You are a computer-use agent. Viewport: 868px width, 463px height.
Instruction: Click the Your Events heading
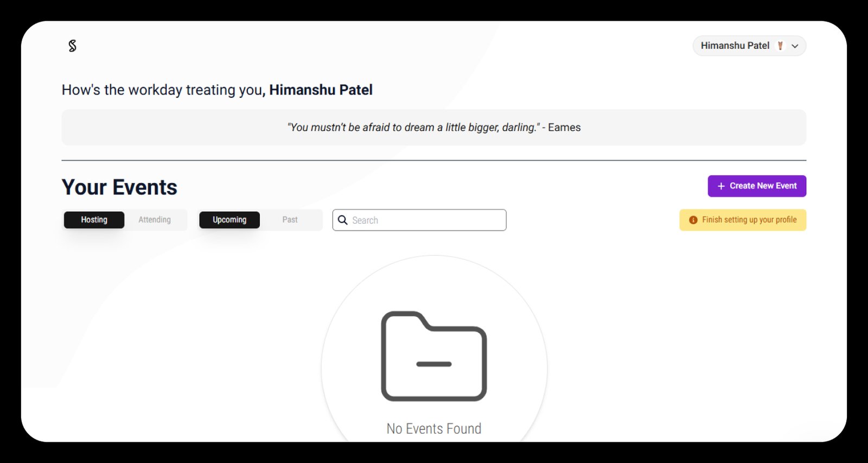click(119, 187)
